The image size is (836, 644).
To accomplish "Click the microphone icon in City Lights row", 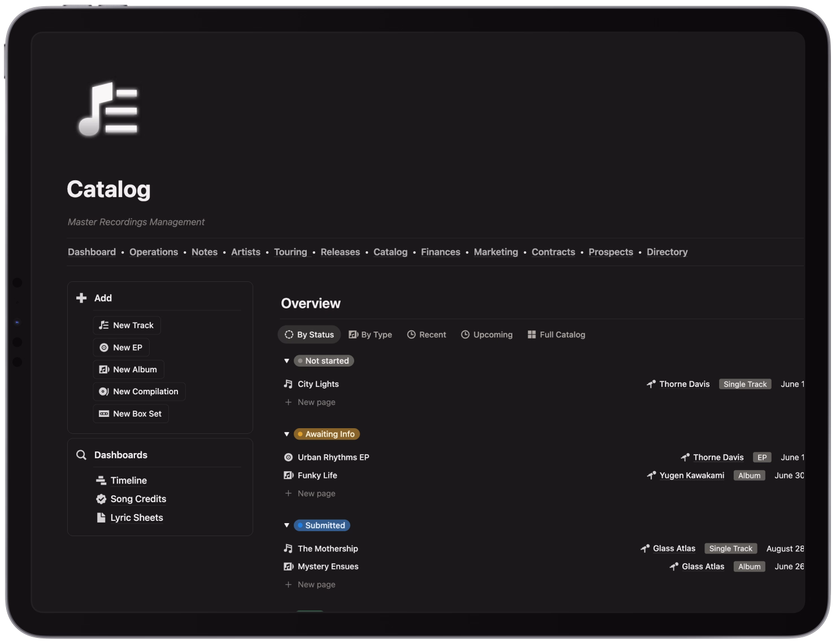I will click(x=651, y=384).
